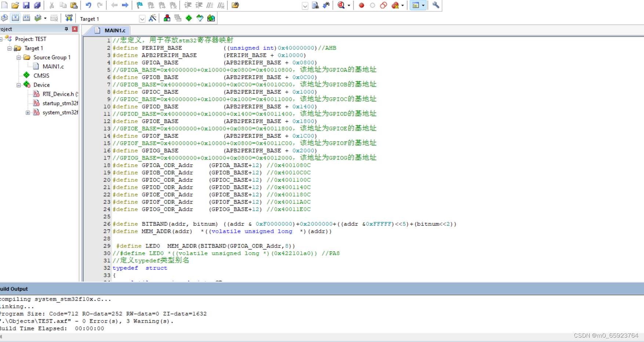Open the Windows layout dropdown toolbar menu
Image resolution: width=644 pixels, height=342 pixels.
(423, 5)
